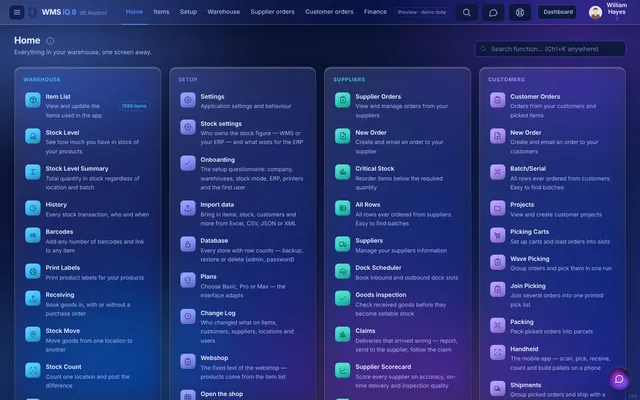Viewport: 640px width, 400px height.
Task: Open floating chat button at bottom right
Action: click(619, 379)
